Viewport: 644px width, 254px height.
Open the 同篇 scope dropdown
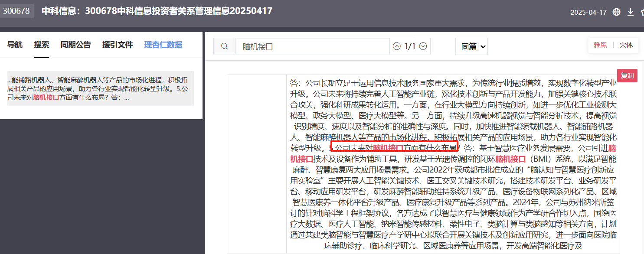(x=471, y=46)
